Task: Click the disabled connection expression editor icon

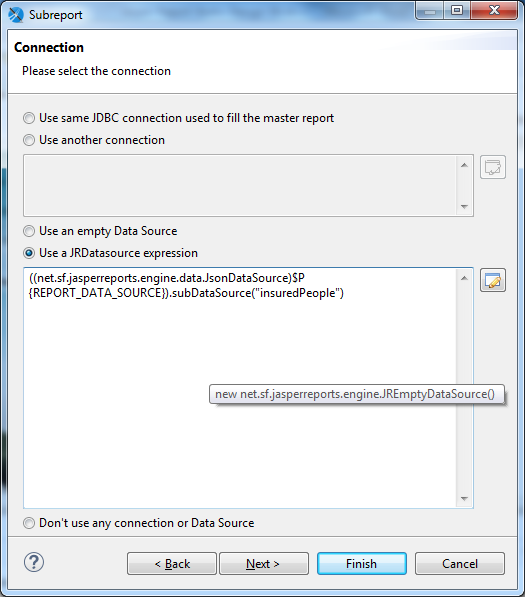Action: pos(493,167)
